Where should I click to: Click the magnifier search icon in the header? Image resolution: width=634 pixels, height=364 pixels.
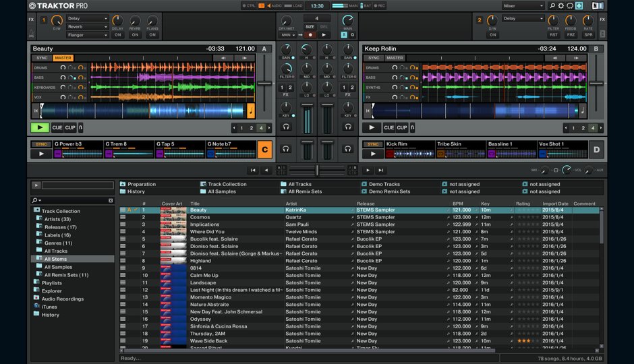pos(552,5)
